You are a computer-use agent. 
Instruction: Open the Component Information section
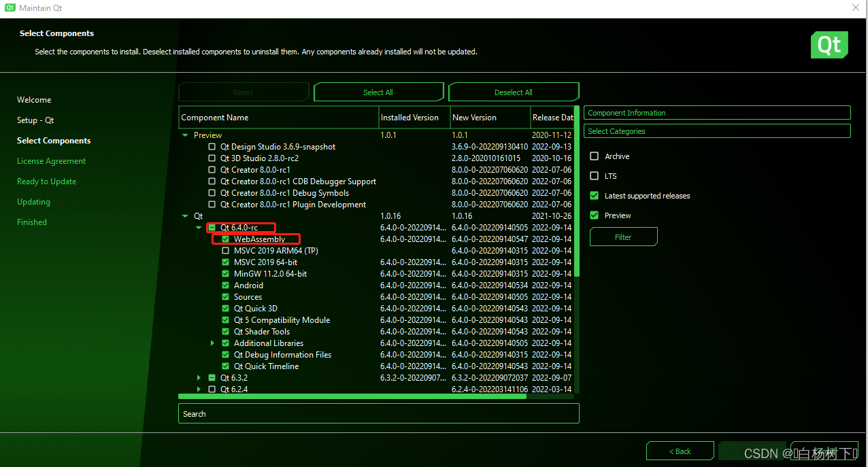[717, 113]
